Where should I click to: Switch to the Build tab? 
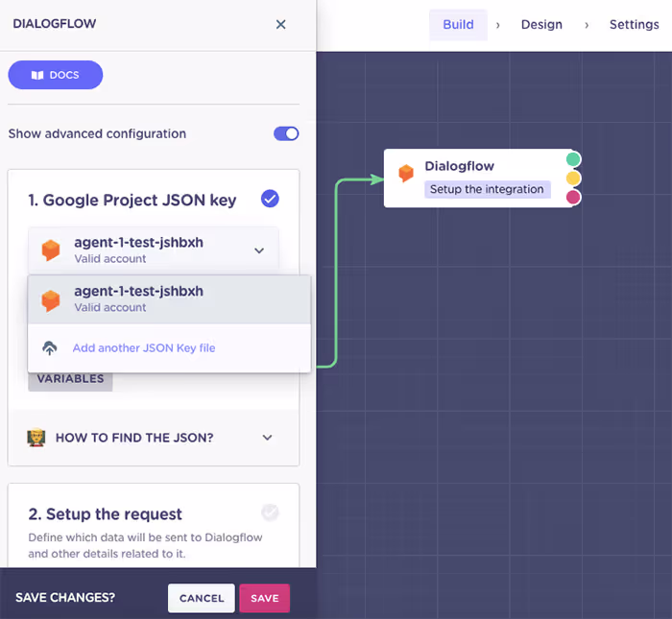pyautogui.click(x=458, y=24)
